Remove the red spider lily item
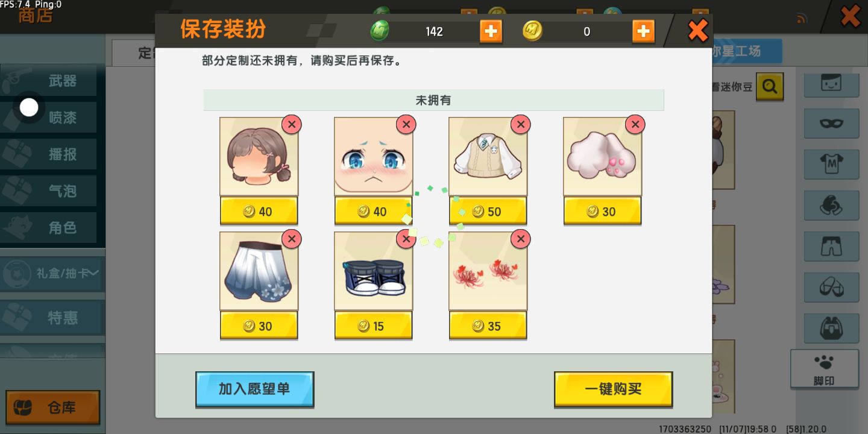This screenshot has height=434, width=868. pos(520,239)
